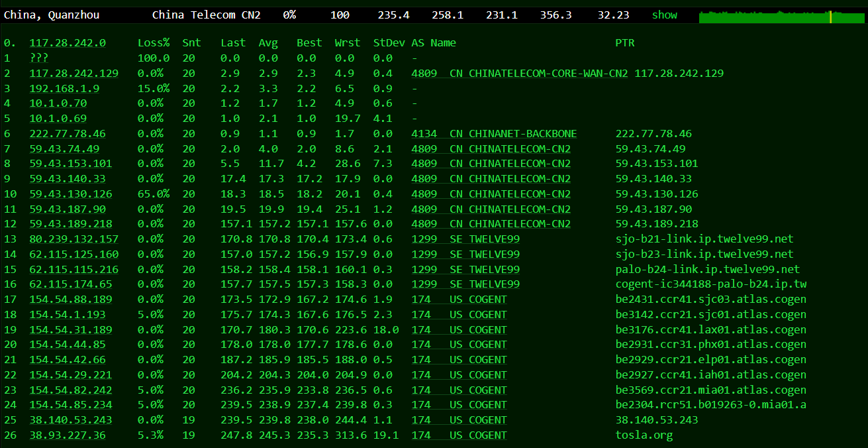Click 'China Telecom CN2' provider text
The image size is (868, 448).
point(206,15)
